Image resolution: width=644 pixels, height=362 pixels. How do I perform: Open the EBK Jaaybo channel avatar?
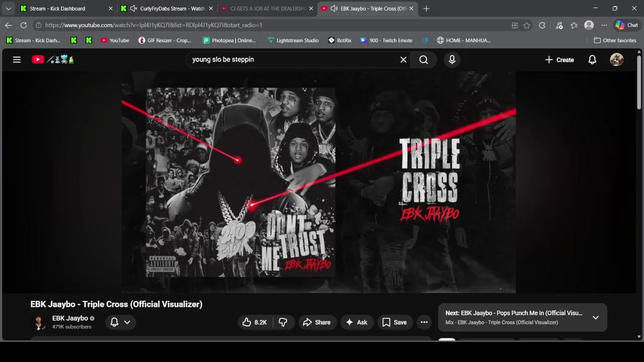tap(39, 322)
